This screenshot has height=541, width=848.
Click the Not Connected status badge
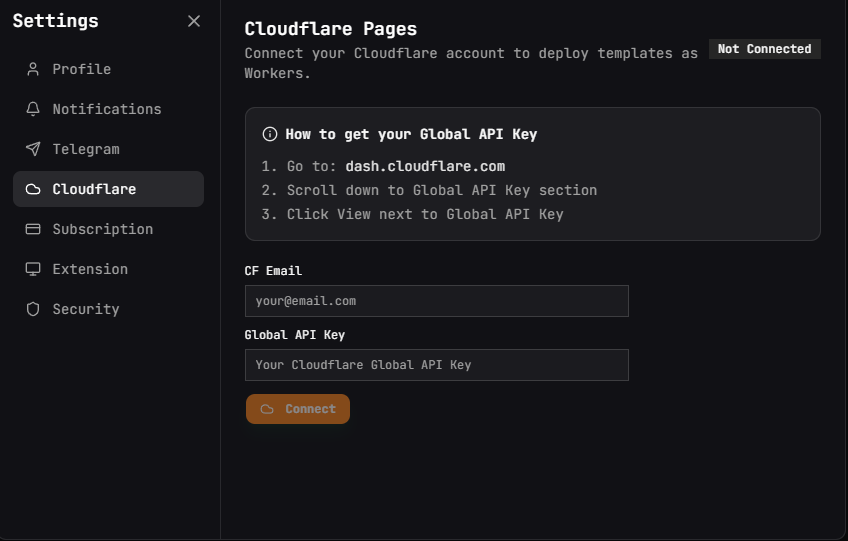click(x=765, y=49)
